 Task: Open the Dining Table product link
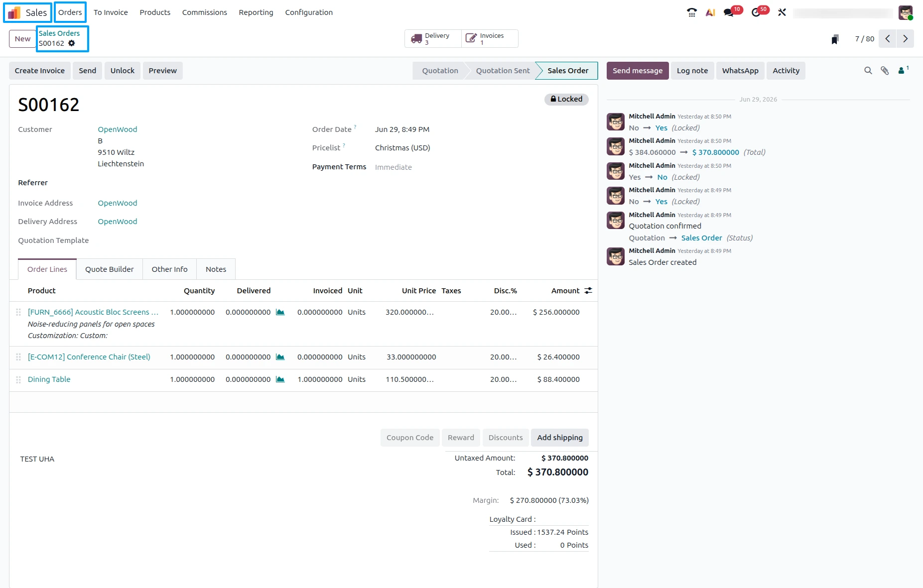coord(49,379)
